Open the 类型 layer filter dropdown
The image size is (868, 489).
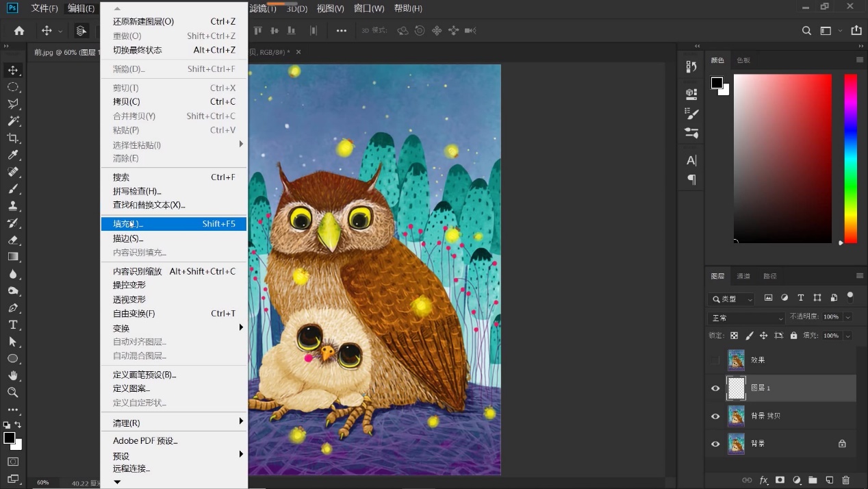pyautogui.click(x=731, y=299)
